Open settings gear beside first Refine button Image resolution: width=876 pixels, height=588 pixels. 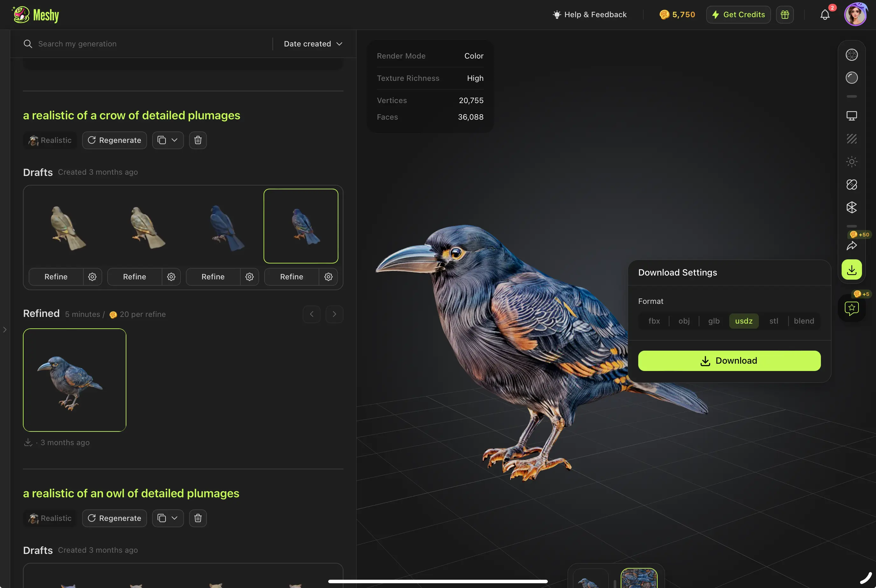[92, 277]
